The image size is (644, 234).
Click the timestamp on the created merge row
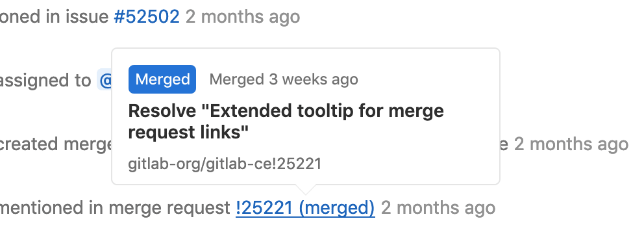(x=571, y=144)
